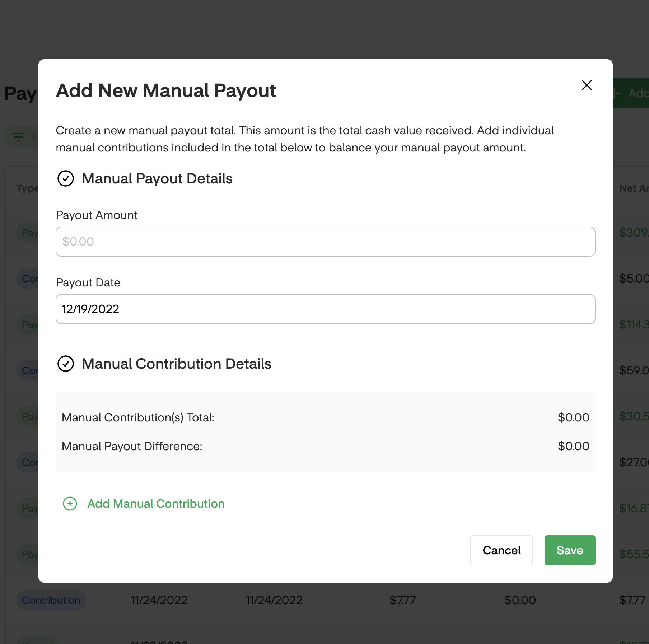The width and height of the screenshot is (649, 644).
Task: Click the $309 net amount in the first row
Action: (634, 233)
